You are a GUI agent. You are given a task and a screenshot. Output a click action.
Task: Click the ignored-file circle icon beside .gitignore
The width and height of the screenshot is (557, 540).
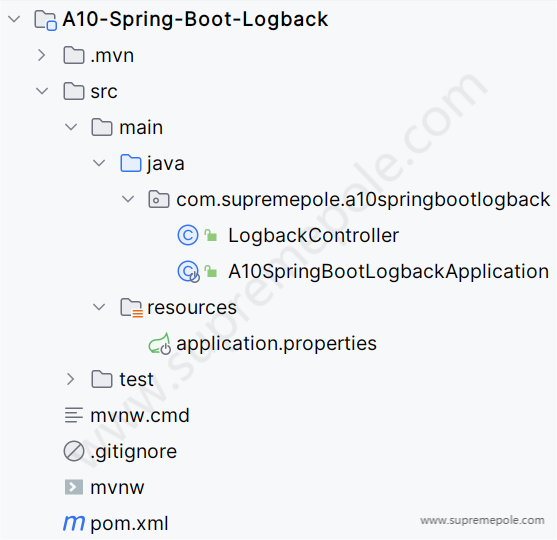pyautogui.click(x=74, y=451)
